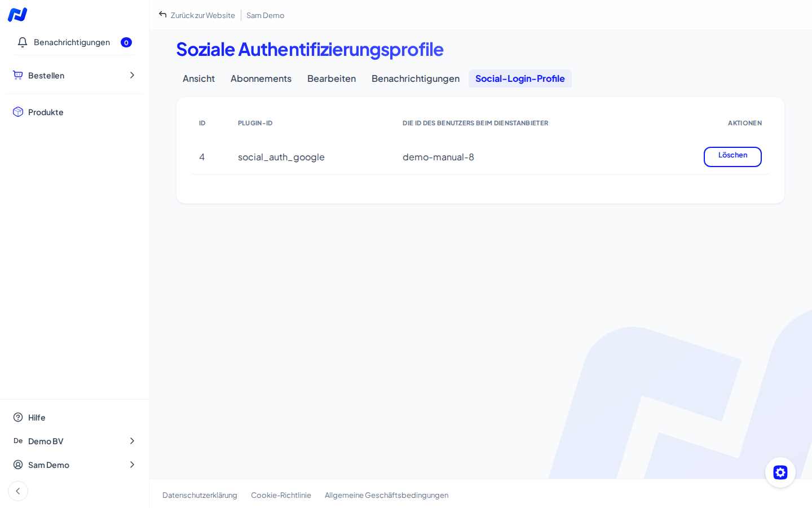Collapse the sidebar with the chevron button
Viewport: 812px width, 508px height.
[x=18, y=491]
